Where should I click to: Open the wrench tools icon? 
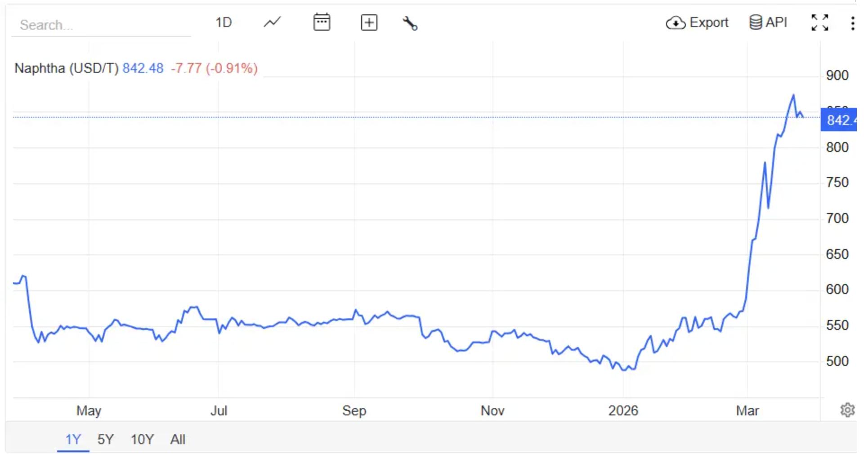point(410,23)
